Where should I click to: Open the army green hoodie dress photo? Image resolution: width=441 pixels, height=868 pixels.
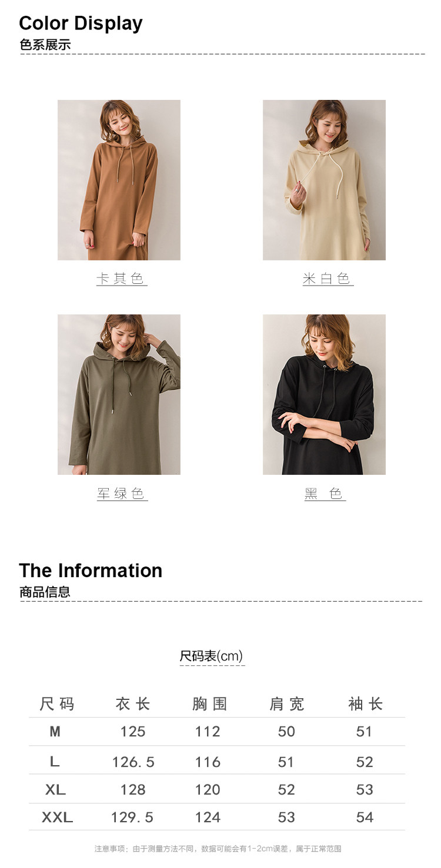coord(119,394)
